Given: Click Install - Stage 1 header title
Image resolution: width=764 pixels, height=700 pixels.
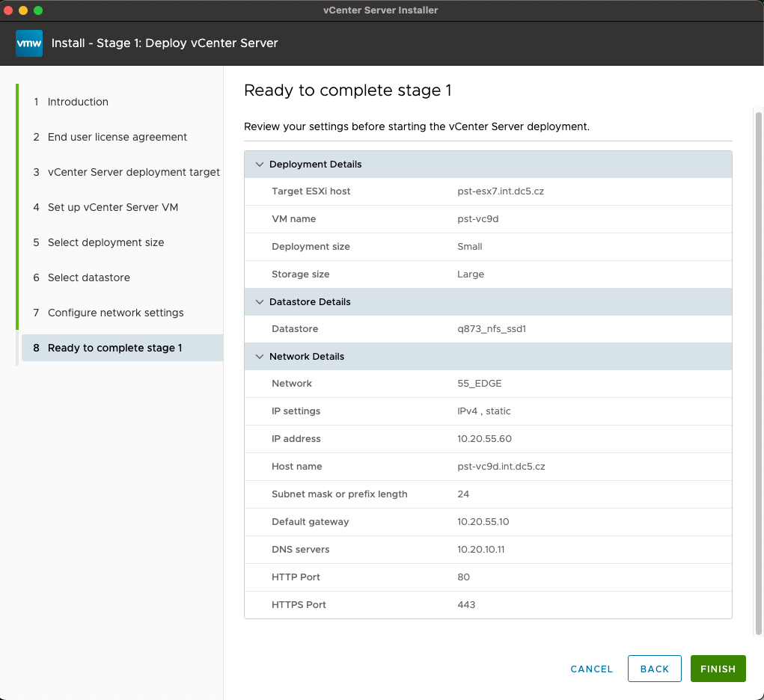Looking at the screenshot, I should (x=165, y=43).
